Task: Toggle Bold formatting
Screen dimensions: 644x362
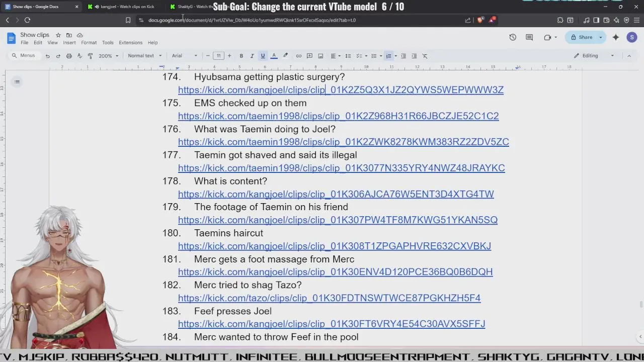Action: tap(241, 56)
